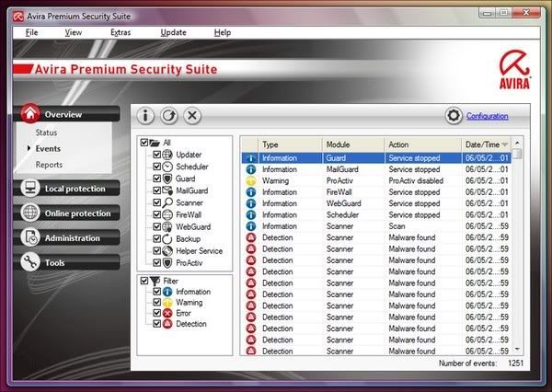The width and height of the screenshot is (552, 392).
Task: Toggle the WebGuard checkbox
Action: [157, 226]
